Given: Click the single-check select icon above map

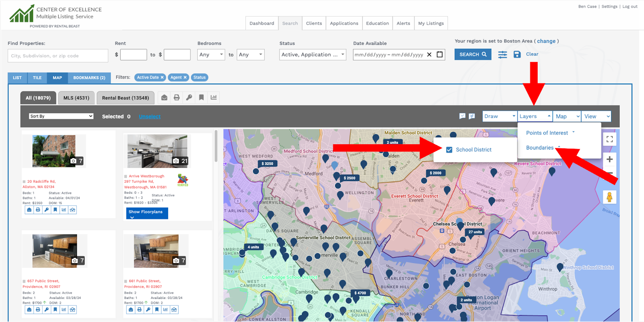Looking at the screenshot, I should click(x=462, y=116).
